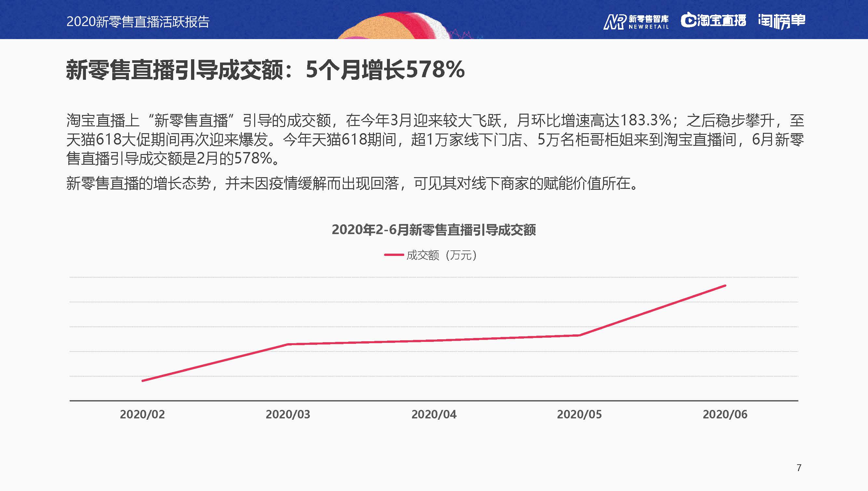868x491 pixels.
Task: Click the text 月环比增速高达183.3%
Action: click(594, 120)
